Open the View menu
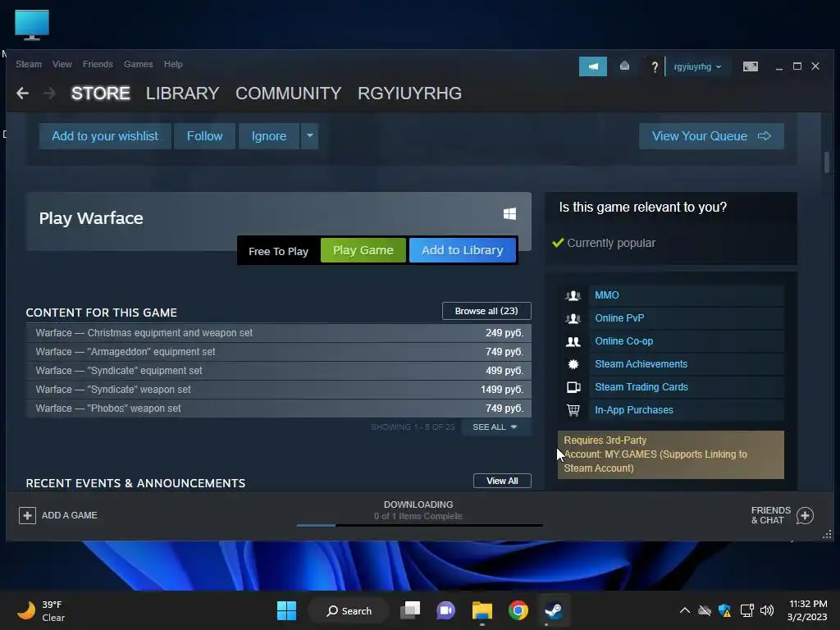 pyautogui.click(x=62, y=64)
